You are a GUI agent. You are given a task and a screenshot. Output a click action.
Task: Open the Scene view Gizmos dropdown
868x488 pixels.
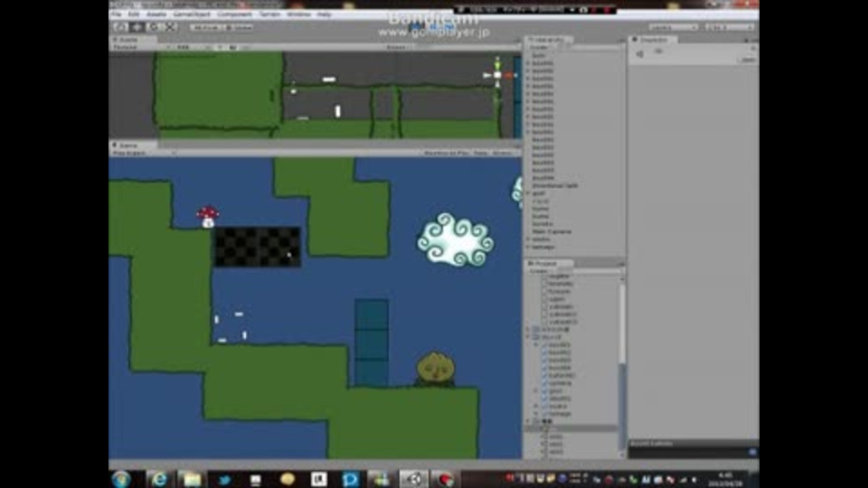tap(398, 48)
